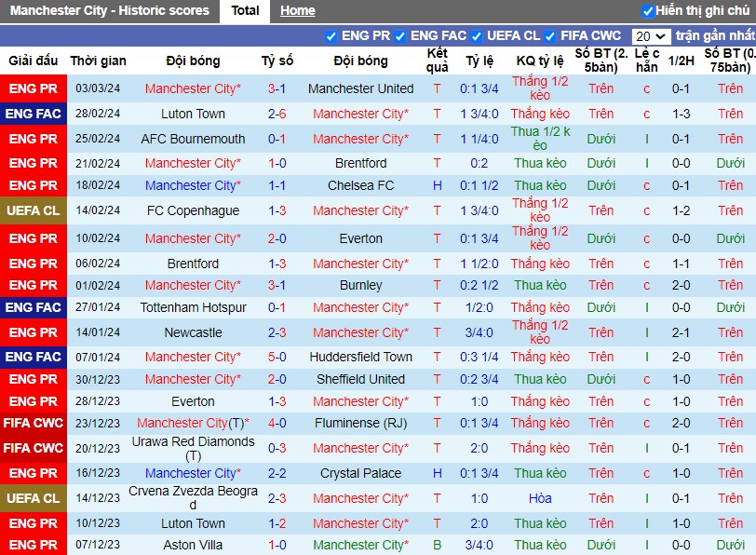Toggle the ENG FAC checkbox filter
The height and width of the screenshot is (555, 756).
tap(399, 36)
